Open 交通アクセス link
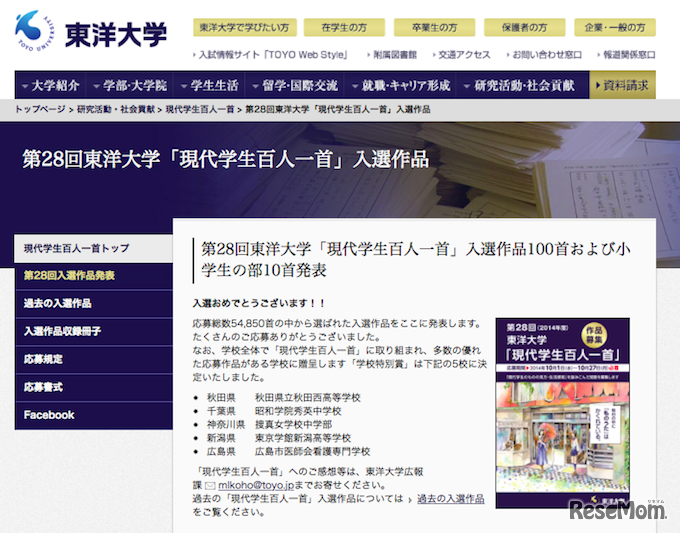 [464, 55]
